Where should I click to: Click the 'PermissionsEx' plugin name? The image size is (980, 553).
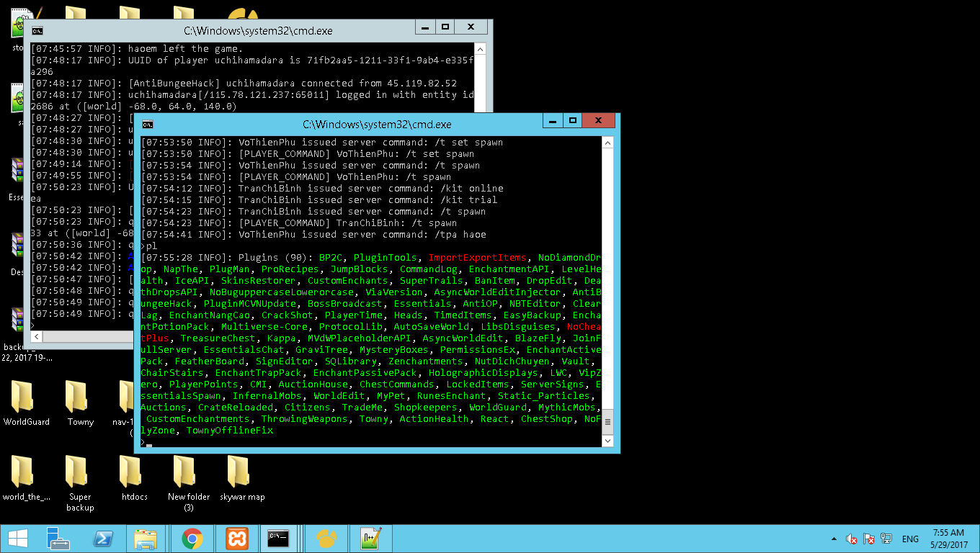pyautogui.click(x=478, y=350)
